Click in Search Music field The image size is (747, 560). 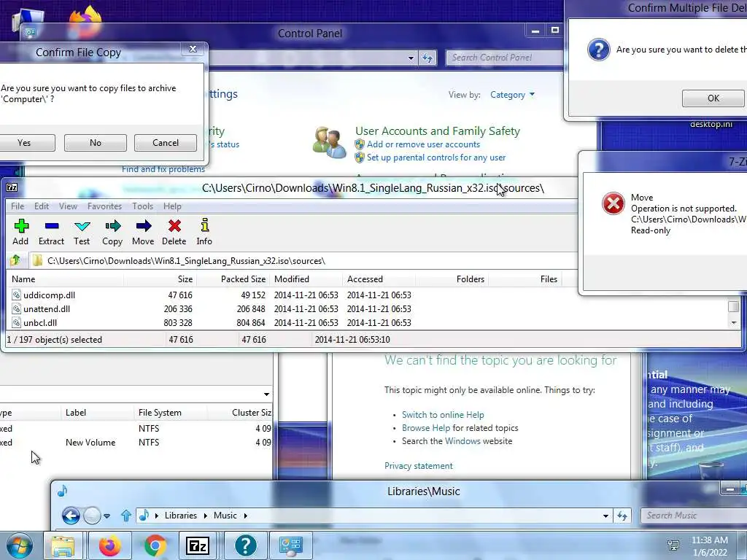click(693, 516)
